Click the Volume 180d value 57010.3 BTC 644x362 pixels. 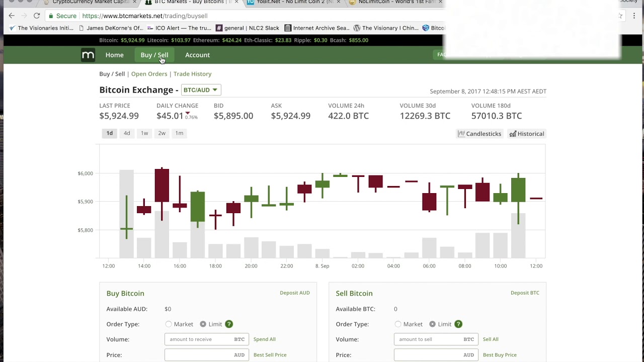tap(497, 116)
